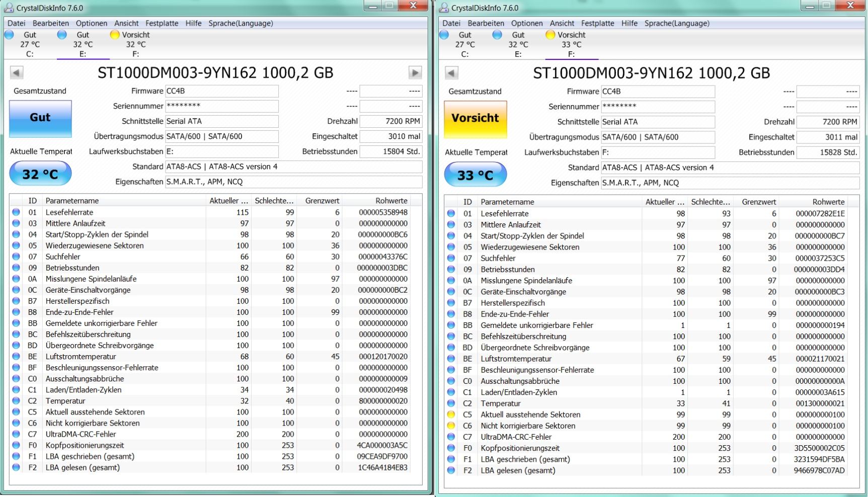Open Sprache(Language) menu in right window

click(x=677, y=23)
